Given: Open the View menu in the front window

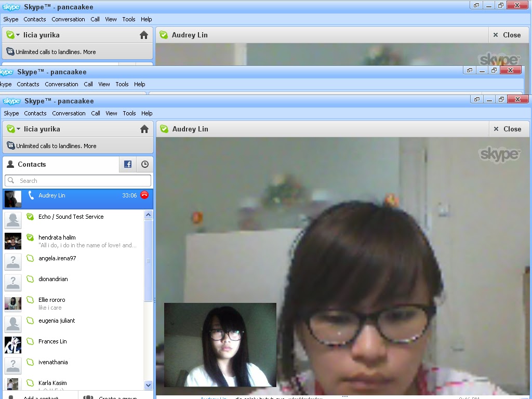Looking at the screenshot, I should [111, 113].
